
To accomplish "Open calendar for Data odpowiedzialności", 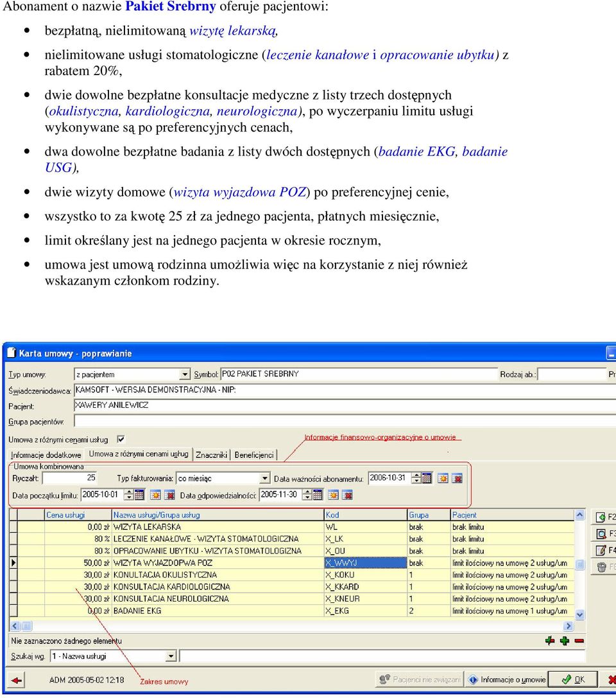I will tap(318, 494).
